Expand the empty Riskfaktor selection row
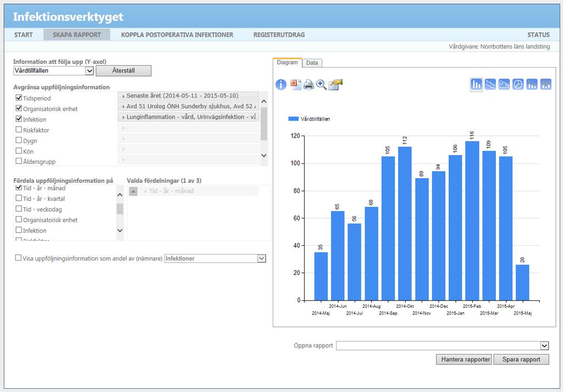 [x=189, y=128]
